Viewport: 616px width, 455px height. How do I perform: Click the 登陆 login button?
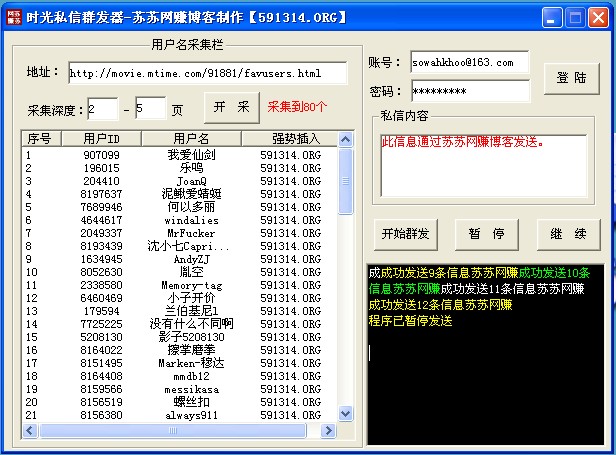click(572, 78)
